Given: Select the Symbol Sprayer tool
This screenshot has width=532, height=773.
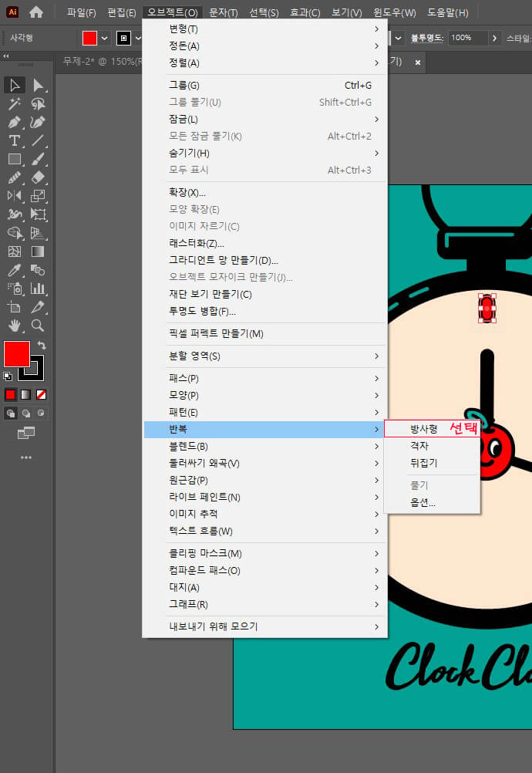Looking at the screenshot, I should click(15, 289).
